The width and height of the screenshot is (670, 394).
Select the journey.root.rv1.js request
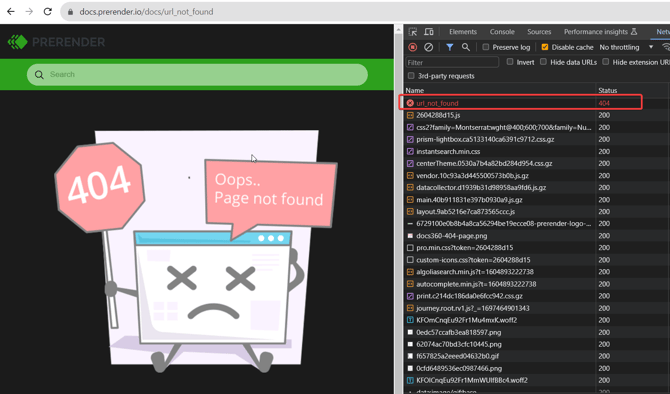pos(473,308)
